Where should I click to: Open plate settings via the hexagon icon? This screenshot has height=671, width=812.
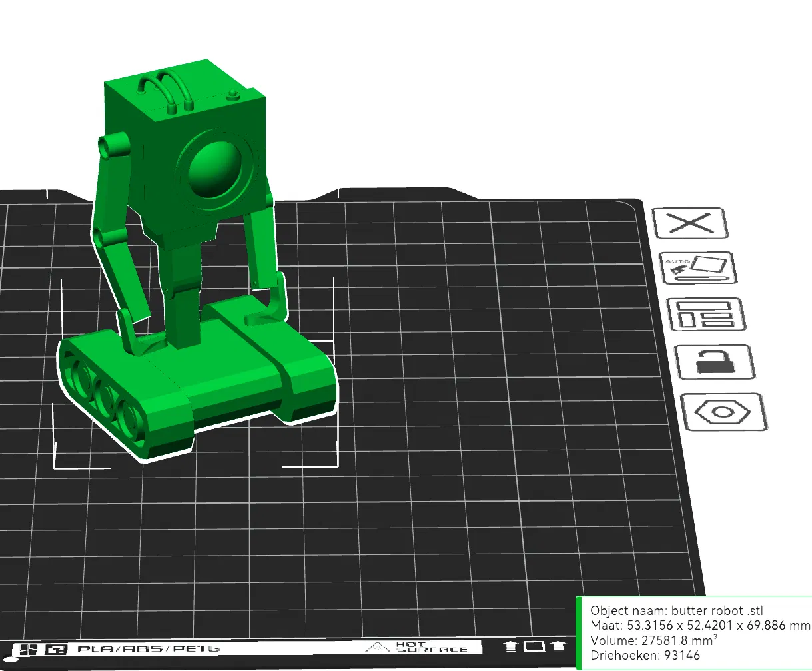(724, 412)
